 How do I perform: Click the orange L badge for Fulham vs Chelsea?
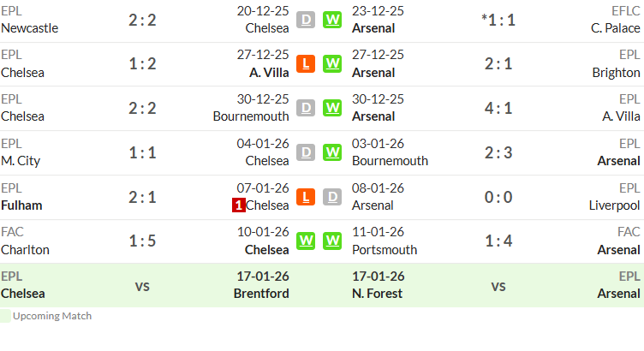pos(306,197)
